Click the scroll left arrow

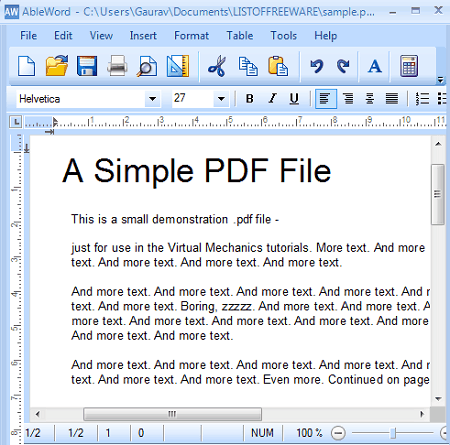coord(37,414)
